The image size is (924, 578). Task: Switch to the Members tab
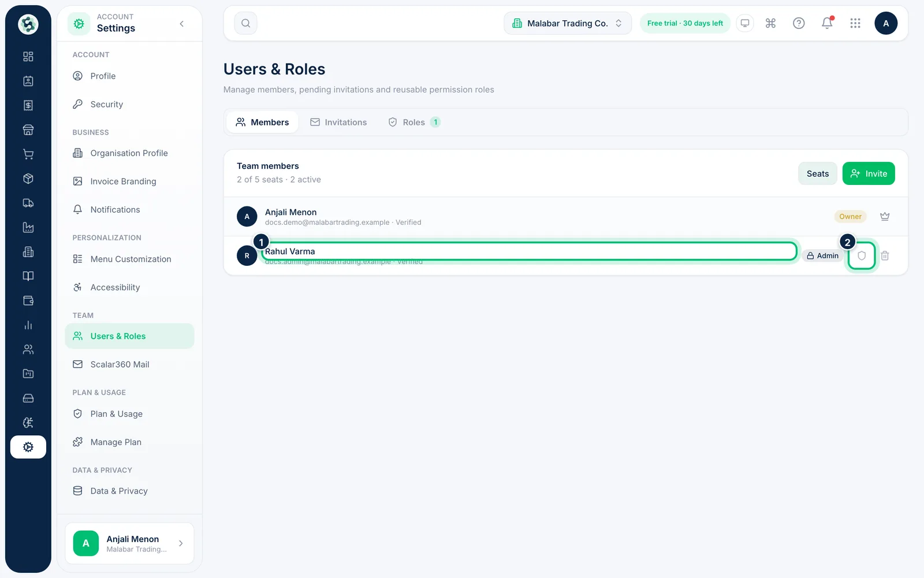[x=262, y=123]
